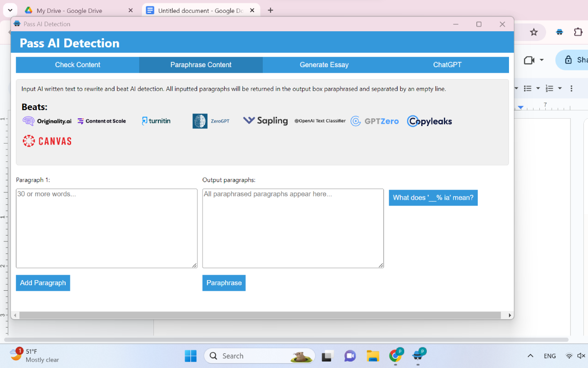588x368 pixels.
Task: Close the My Drive browser tab
Action: coord(130,10)
